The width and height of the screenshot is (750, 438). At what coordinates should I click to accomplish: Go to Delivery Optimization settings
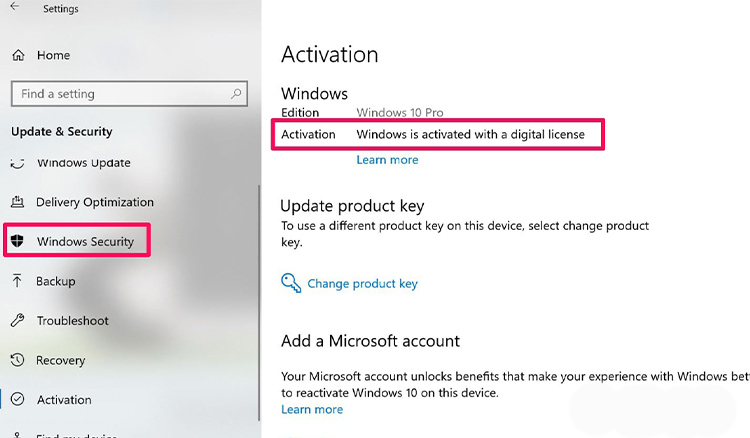tap(95, 202)
